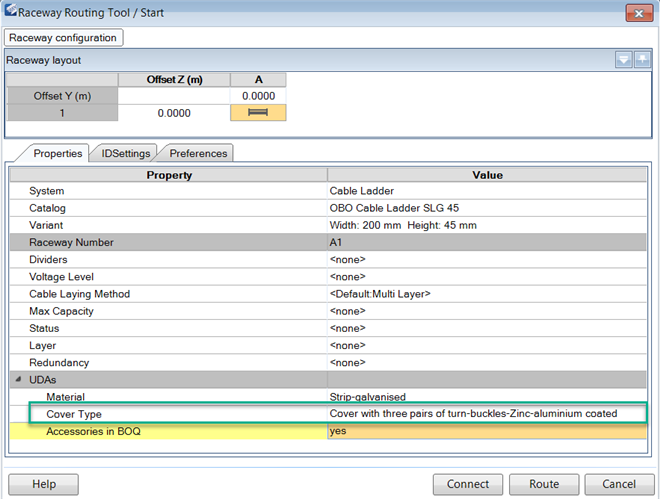Select the Variant property label

pos(46,225)
